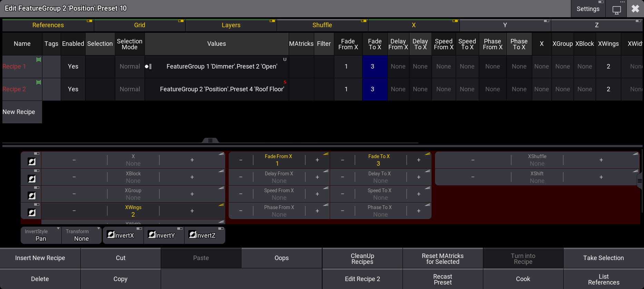The image size is (644, 289).
Task: Click the display monitor icon in title bar
Action: tap(616, 9)
